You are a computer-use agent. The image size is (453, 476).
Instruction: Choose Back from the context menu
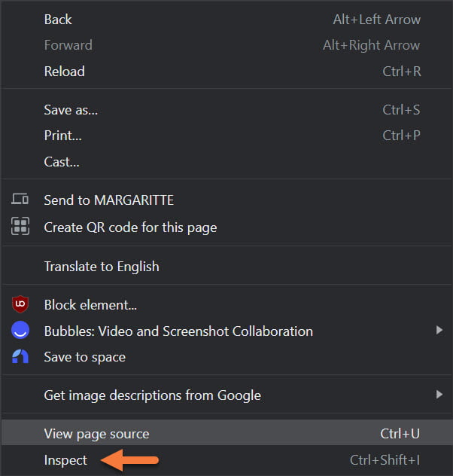58,20
